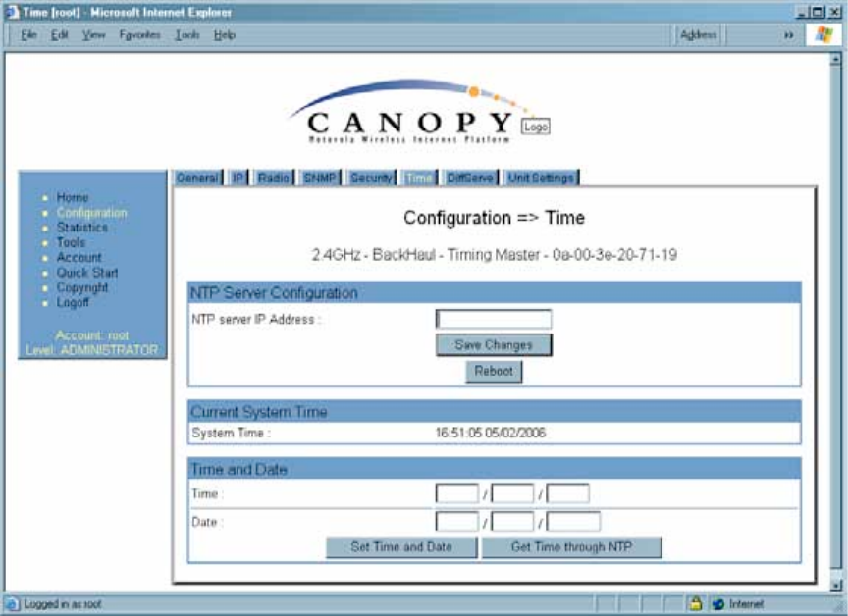Click the 'Current System Time' section header
This screenshot has width=848, height=616.
[x=494, y=412]
